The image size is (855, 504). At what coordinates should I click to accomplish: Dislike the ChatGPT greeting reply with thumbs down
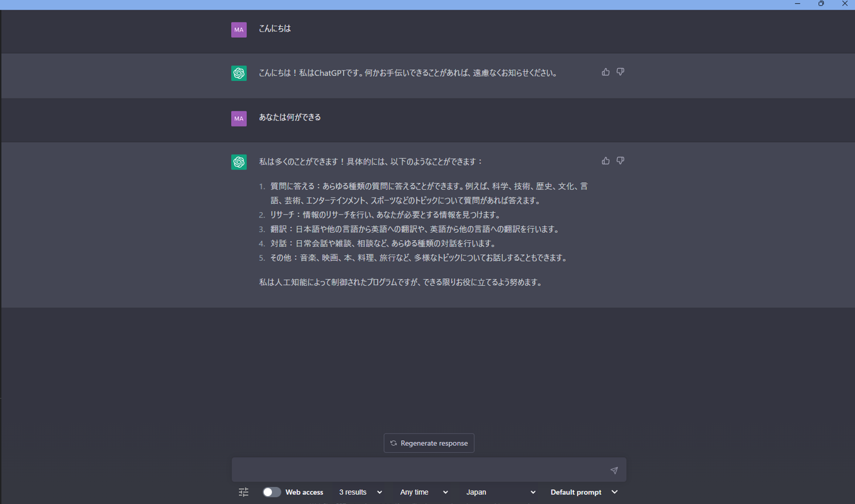[x=620, y=72]
